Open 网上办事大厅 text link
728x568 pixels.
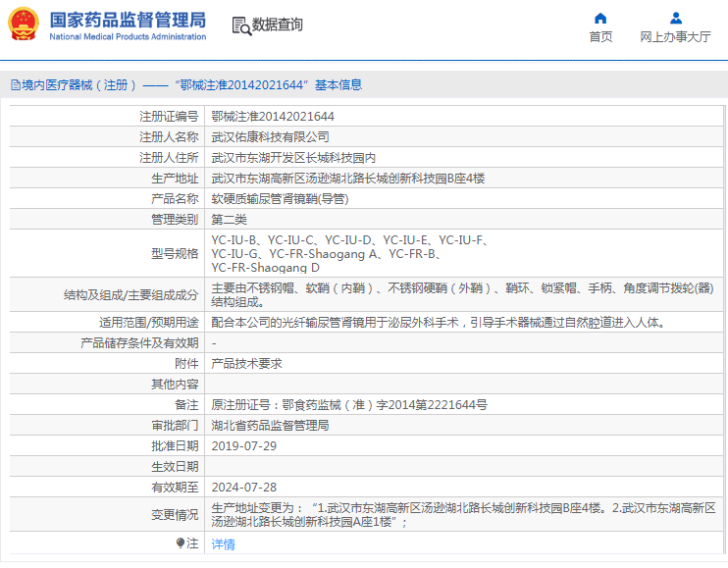[675, 37]
